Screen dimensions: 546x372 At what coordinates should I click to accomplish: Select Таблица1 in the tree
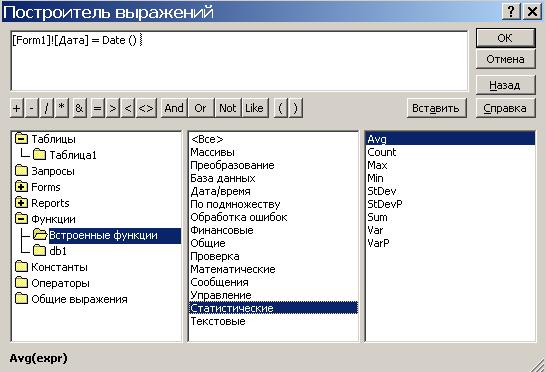click(73, 155)
